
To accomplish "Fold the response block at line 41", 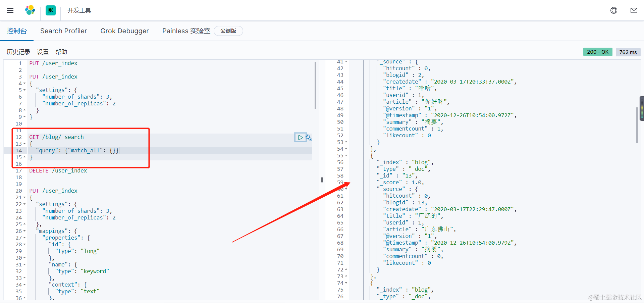I will (346, 61).
